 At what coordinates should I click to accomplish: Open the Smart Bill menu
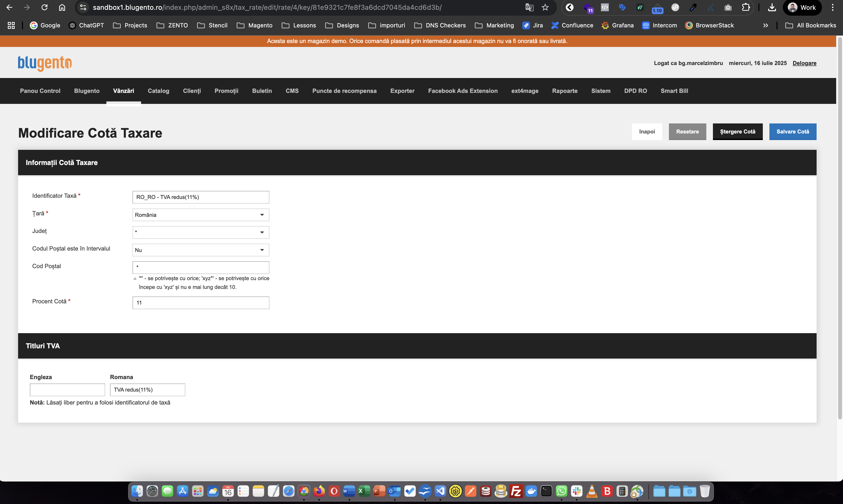[674, 91]
